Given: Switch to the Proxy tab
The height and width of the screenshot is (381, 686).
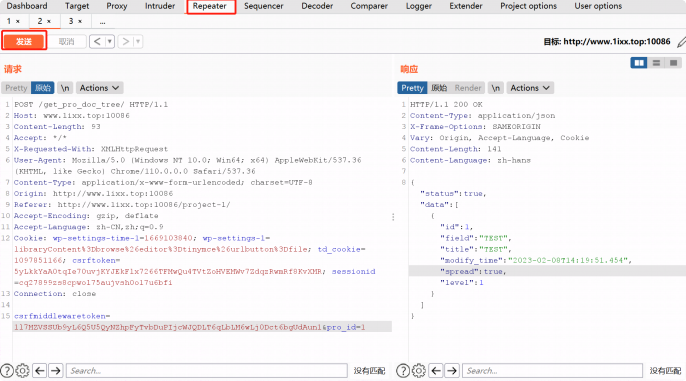Looking at the screenshot, I should click(x=116, y=6).
